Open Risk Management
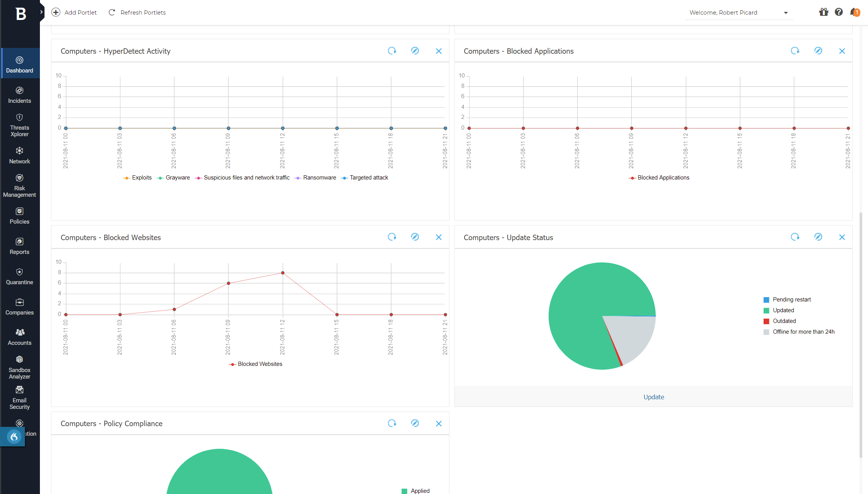 click(20, 186)
